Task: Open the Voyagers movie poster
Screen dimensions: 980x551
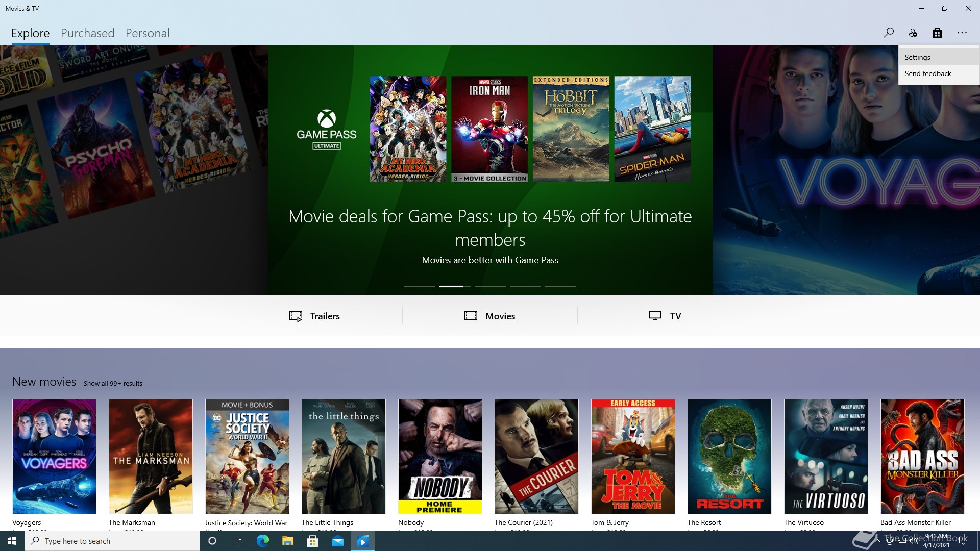Action: [x=54, y=457]
